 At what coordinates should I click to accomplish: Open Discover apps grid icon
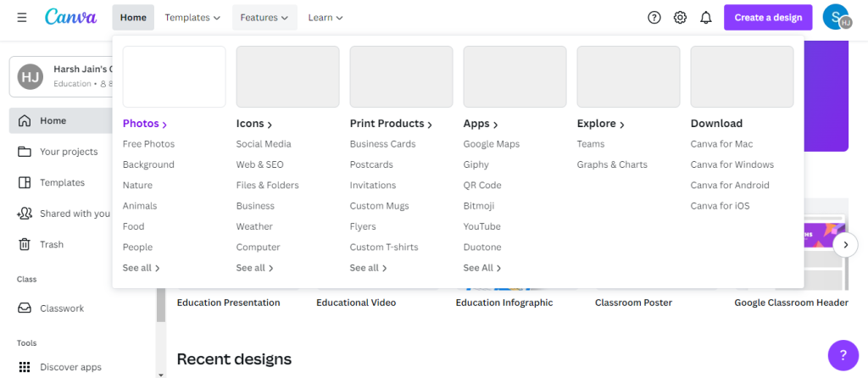pyautogui.click(x=25, y=367)
